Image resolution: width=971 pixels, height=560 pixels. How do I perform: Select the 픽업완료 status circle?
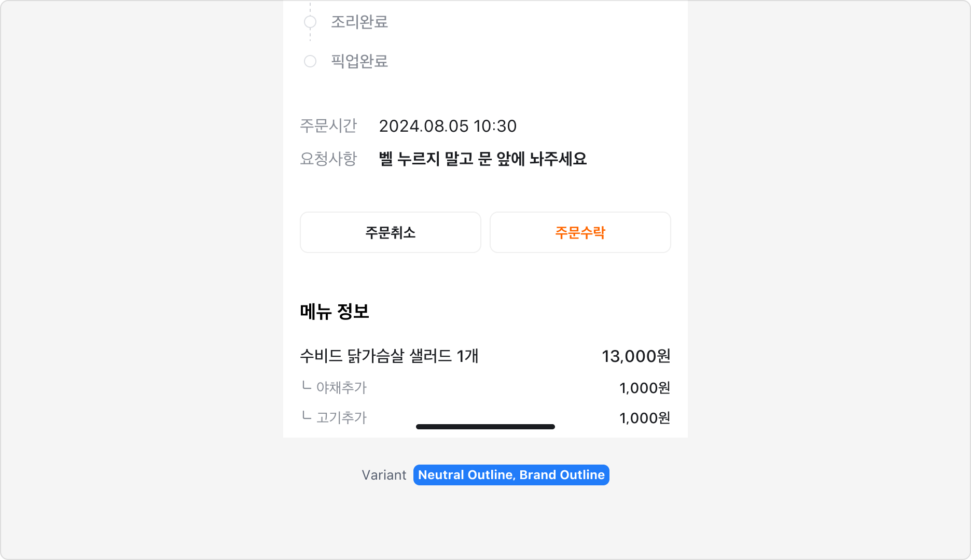310,61
